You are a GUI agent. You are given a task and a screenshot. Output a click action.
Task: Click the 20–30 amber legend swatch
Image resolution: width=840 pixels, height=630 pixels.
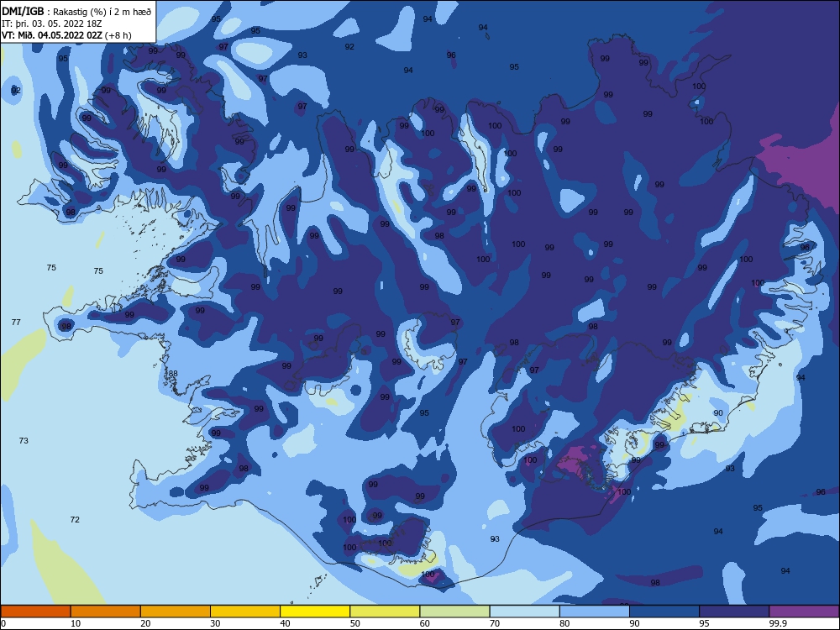pyautogui.click(x=176, y=612)
